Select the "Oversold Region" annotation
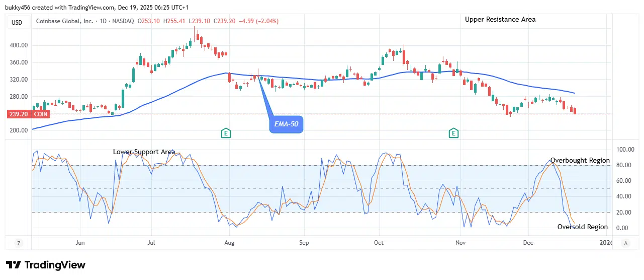This screenshot has height=280, width=644. click(x=582, y=227)
